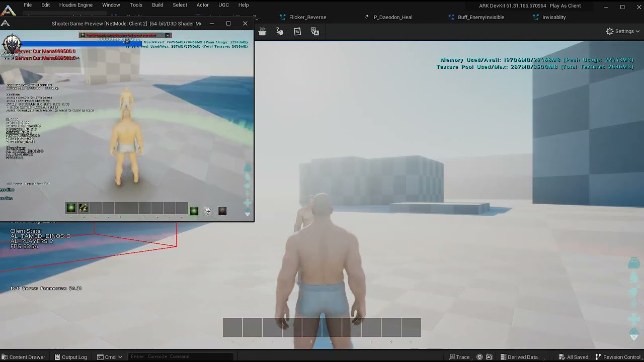Open the Select menu

pos(180,5)
